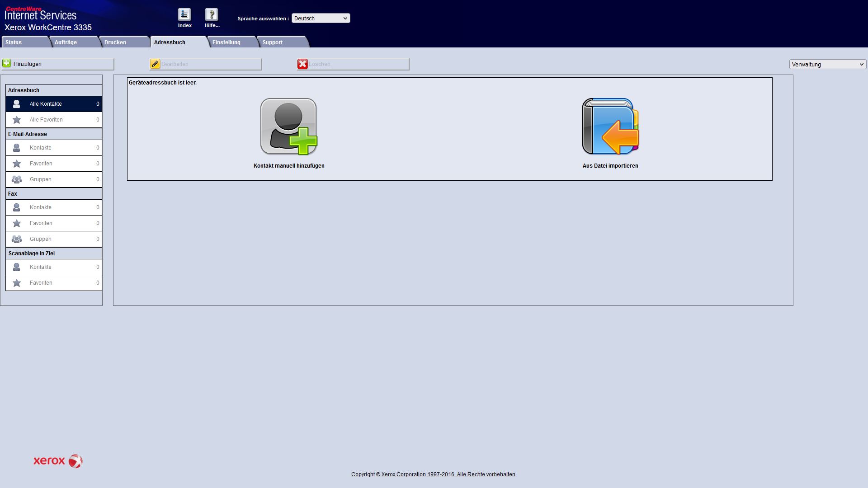Open the Hilfe question mark icon
868x488 pixels.
tap(212, 15)
